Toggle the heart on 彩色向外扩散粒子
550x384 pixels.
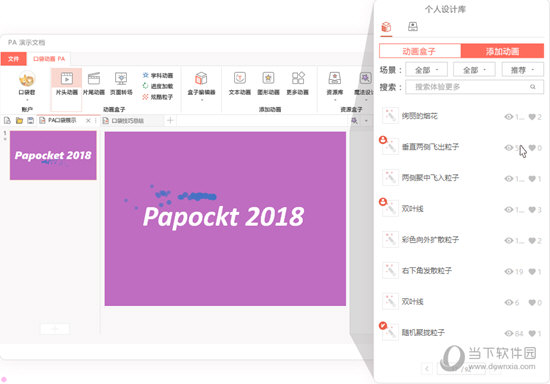point(532,240)
